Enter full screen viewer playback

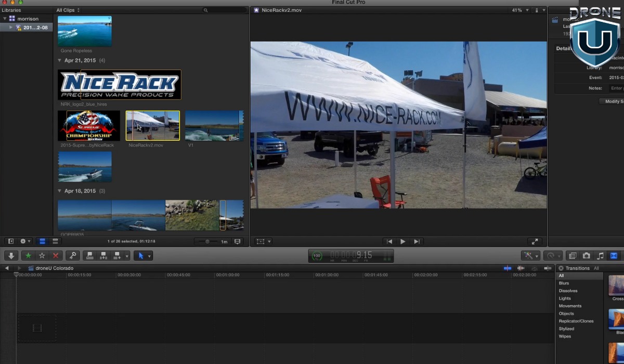tap(534, 242)
